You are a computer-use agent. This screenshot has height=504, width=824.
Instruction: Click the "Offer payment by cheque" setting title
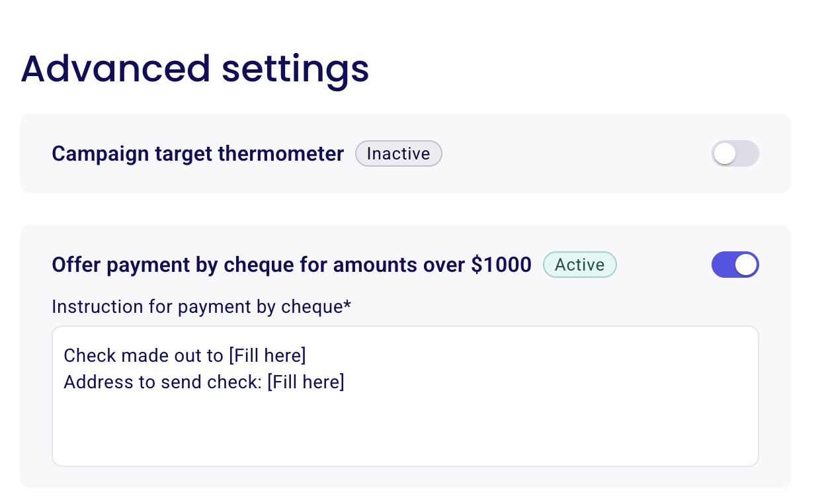[291, 265]
